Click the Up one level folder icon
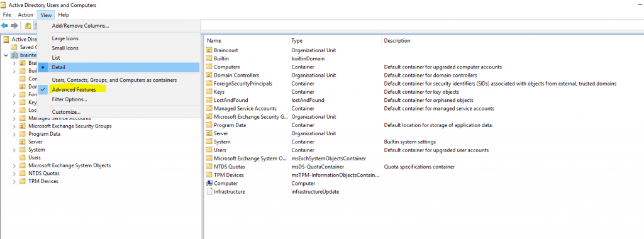The image size is (644, 239). click(28, 26)
